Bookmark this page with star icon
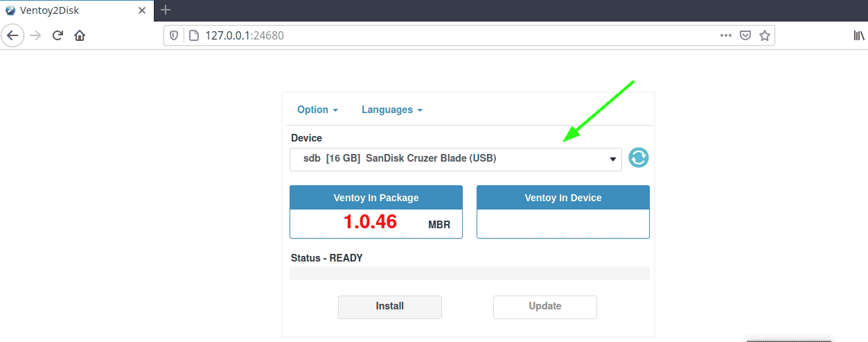868x342 pixels. (765, 35)
